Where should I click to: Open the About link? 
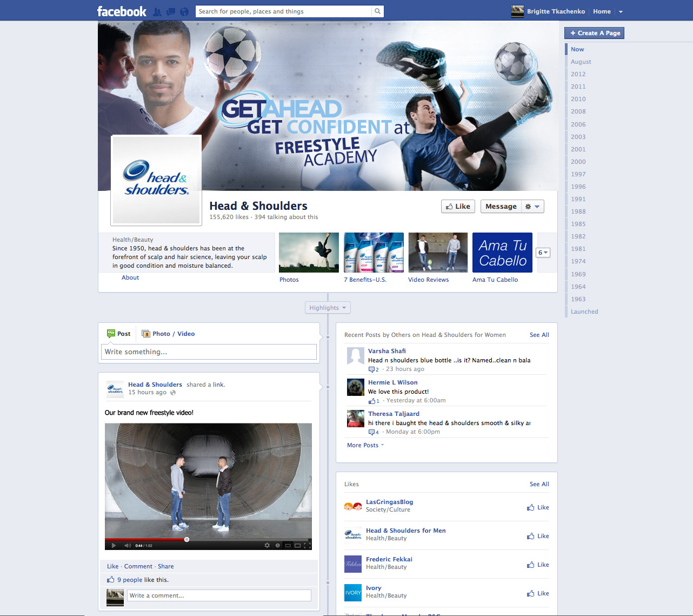[130, 277]
